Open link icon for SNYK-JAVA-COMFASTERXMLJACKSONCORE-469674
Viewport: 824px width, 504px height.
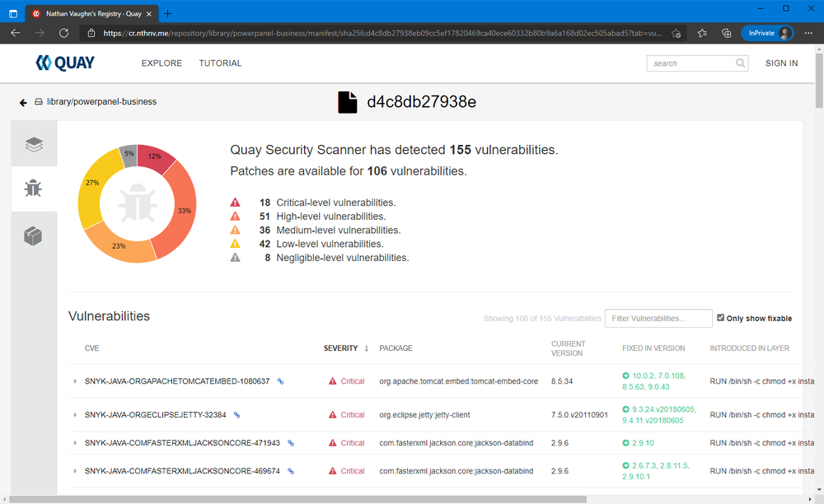[291, 471]
